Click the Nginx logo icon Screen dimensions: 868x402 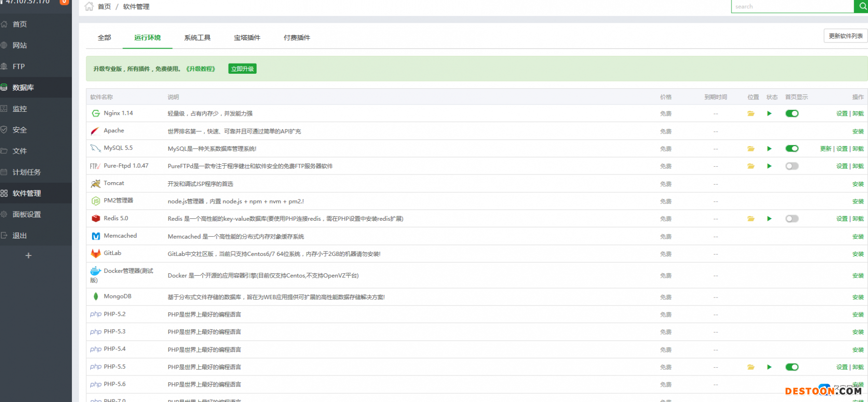95,113
